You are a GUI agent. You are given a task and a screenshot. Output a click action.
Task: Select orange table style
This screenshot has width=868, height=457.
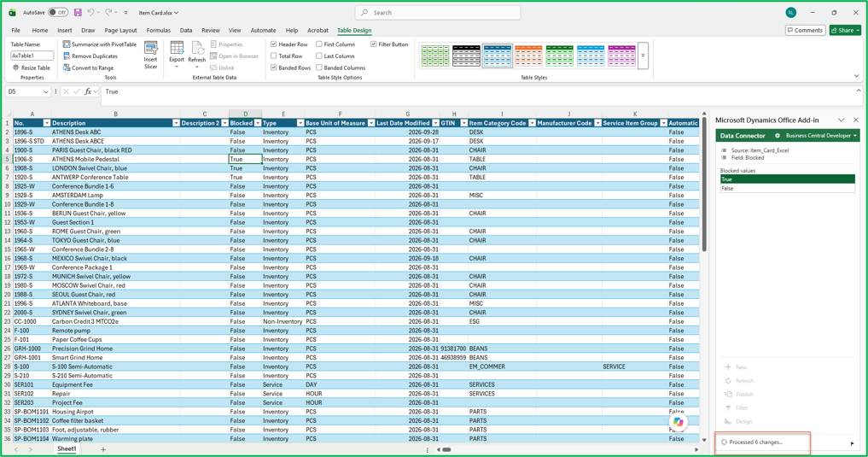[x=528, y=56]
